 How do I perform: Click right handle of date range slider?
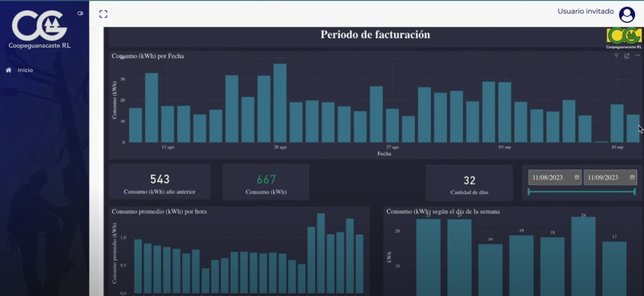click(x=635, y=191)
